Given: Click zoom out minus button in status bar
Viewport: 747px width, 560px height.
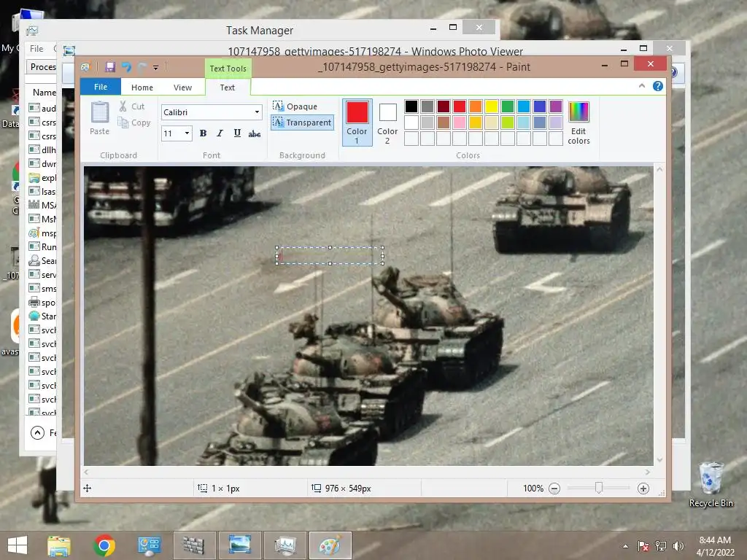Looking at the screenshot, I should pos(554,489).
